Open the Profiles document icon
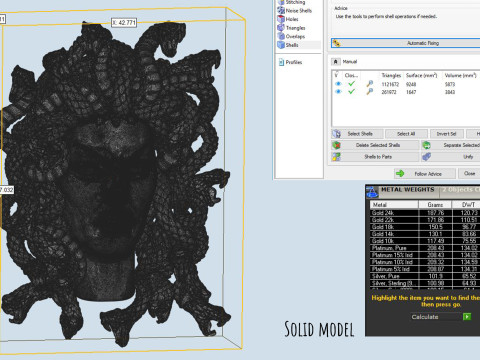 pyautogui.click(x=281, y=62)
